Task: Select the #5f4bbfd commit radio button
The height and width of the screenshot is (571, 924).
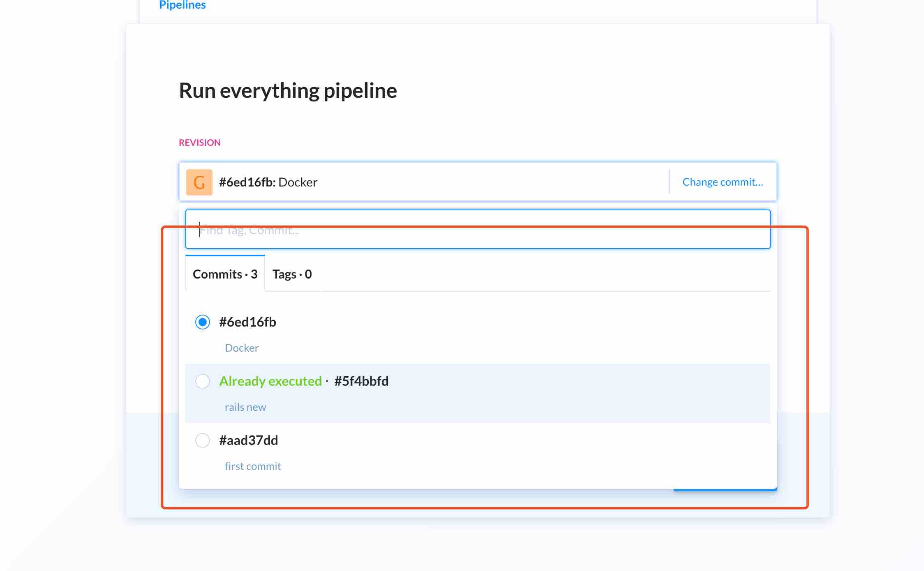Action: click(202, 381)
